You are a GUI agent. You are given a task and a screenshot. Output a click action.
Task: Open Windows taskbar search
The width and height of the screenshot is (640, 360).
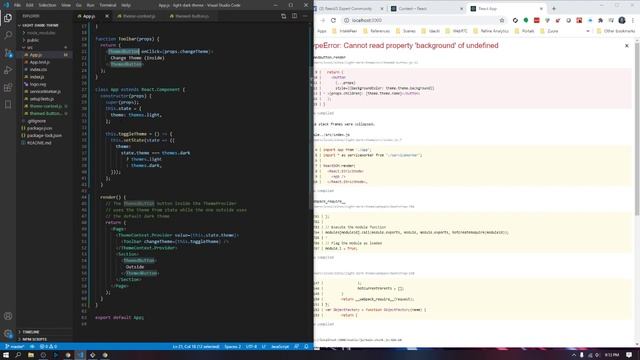tap(18, 355)
